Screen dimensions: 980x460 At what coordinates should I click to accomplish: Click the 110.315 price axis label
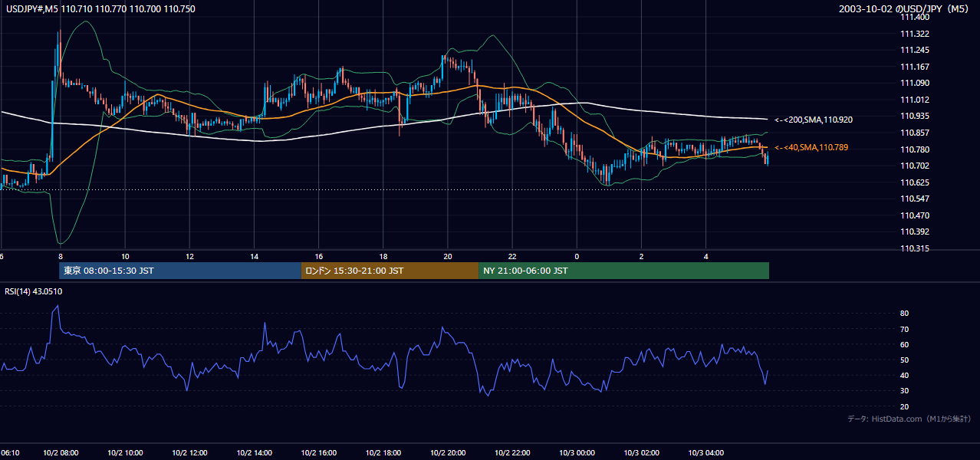pyautogui.click(x=914, y=248)
